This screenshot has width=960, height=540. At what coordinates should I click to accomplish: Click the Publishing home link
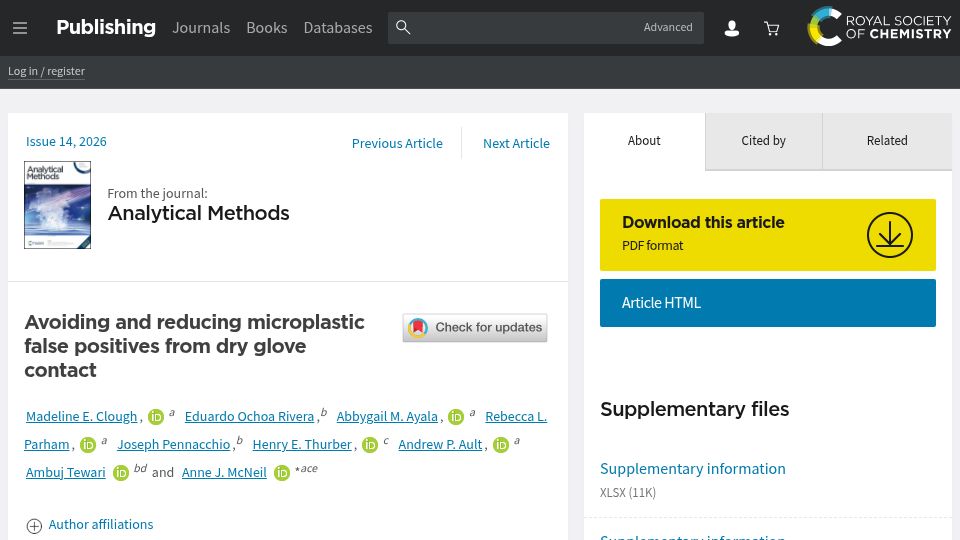tap(106, 27)
